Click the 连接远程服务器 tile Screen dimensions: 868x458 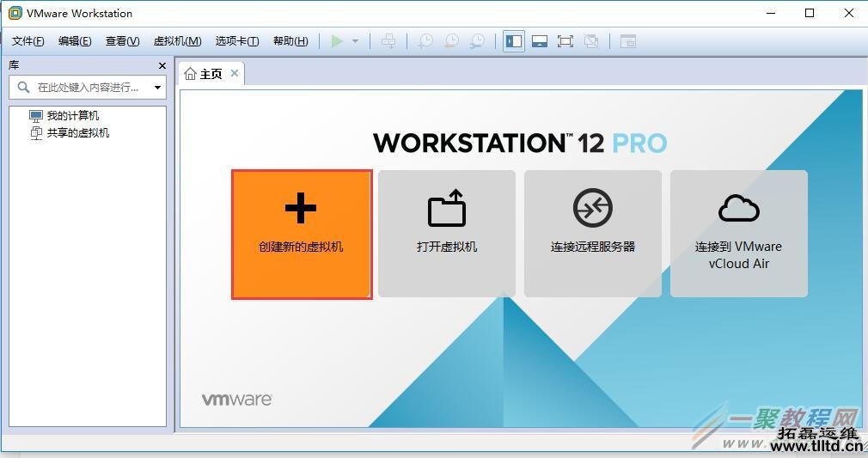coord(593,233)
